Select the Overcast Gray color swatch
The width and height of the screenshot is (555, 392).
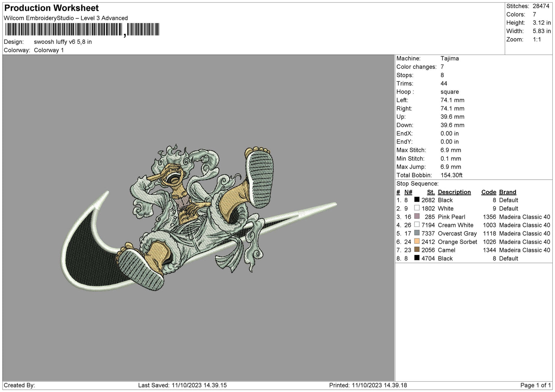417,233
